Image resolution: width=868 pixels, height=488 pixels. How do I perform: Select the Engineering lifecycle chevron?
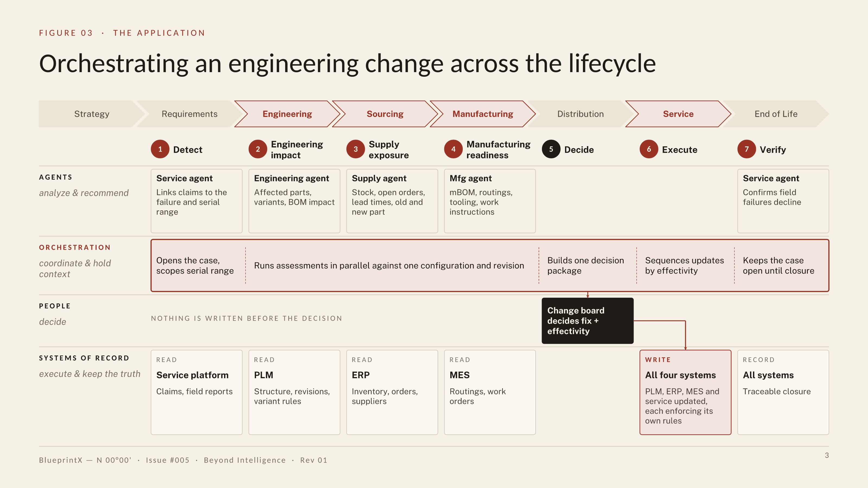[288, 114]
